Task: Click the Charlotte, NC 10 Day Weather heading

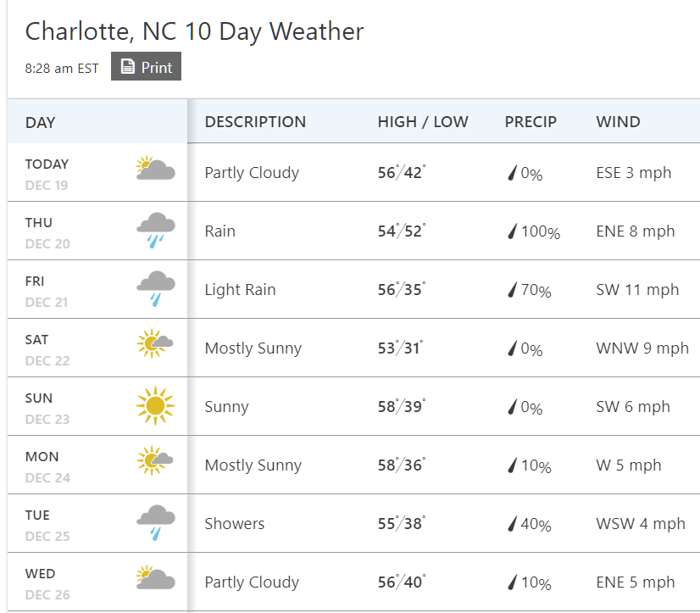Action: point(194,31)
